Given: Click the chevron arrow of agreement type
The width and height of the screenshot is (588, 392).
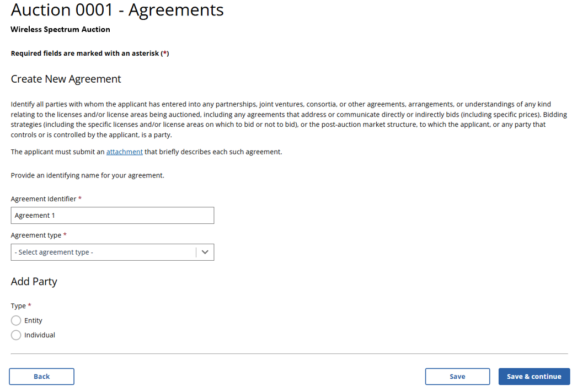Looking at the screenshot, I should coord(205,253).
